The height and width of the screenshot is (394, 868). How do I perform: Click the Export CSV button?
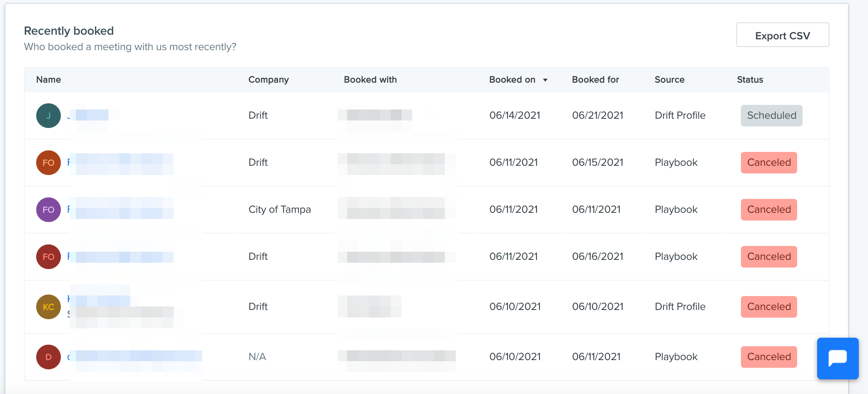click(x=783, y=35)
